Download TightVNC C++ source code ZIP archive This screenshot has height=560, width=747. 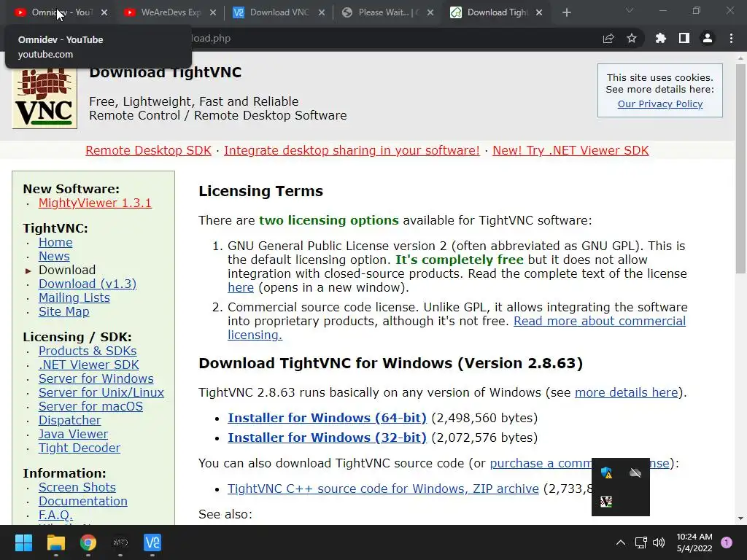[383, 489]
